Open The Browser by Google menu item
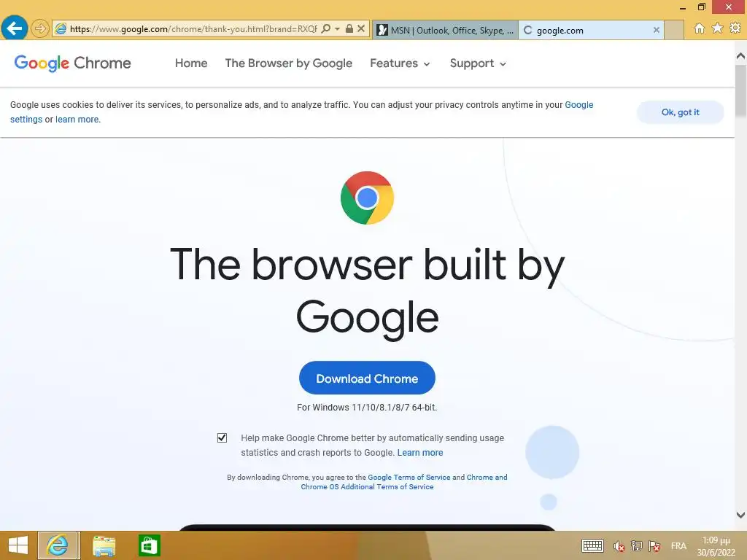Image resolution: width=747 pixels, height=560 pixels. click(x=289, y=63)
